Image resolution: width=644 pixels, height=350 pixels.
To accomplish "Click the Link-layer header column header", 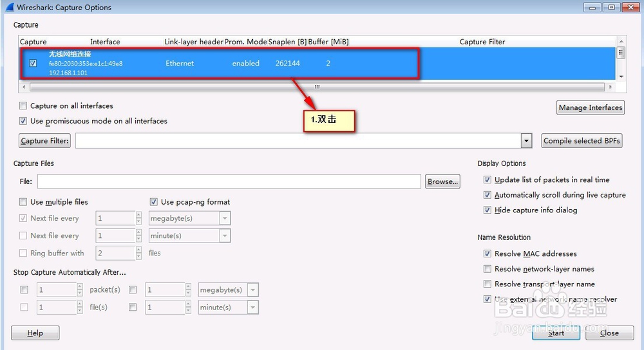I will 193,42.
